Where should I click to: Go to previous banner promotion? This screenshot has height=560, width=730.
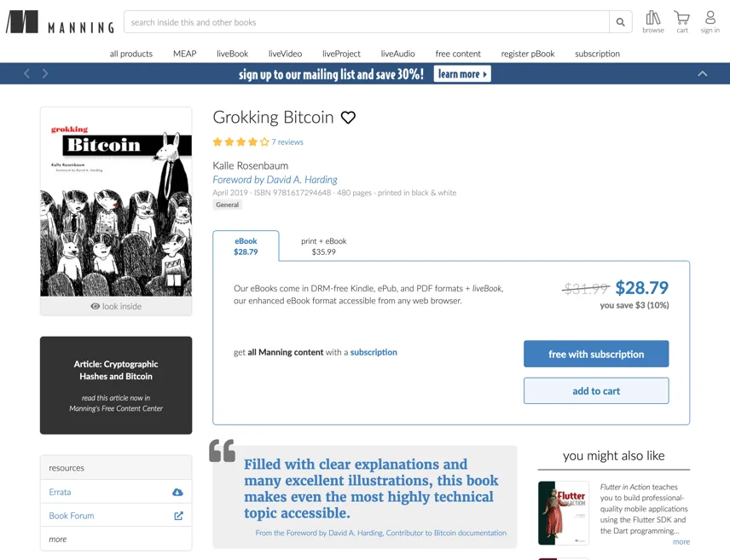click(x=27, y=73)
